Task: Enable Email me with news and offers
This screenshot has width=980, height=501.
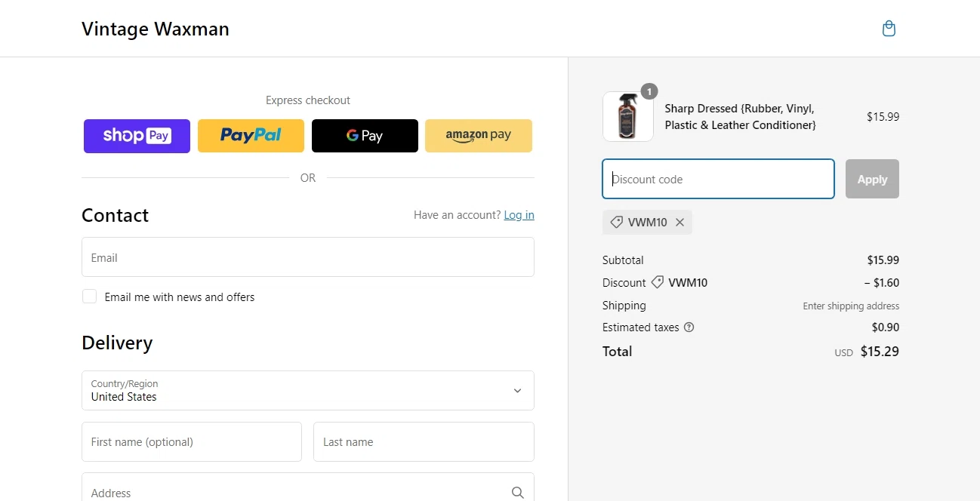Action: click(89, 297)
